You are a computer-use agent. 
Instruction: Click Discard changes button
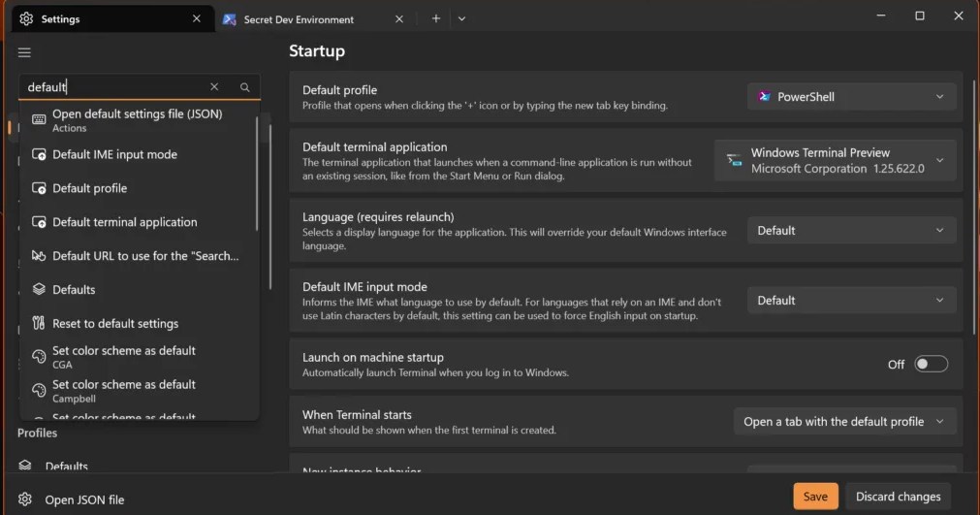(898, 497)
